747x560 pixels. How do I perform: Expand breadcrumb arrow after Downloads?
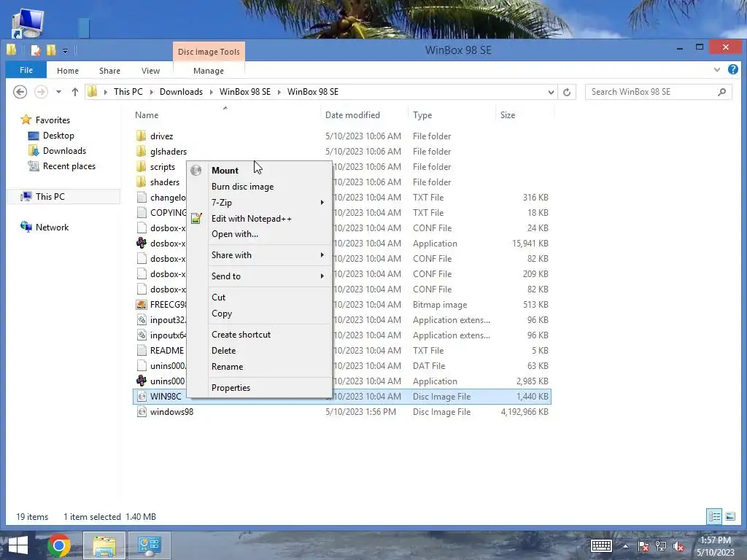pos(211,92)
